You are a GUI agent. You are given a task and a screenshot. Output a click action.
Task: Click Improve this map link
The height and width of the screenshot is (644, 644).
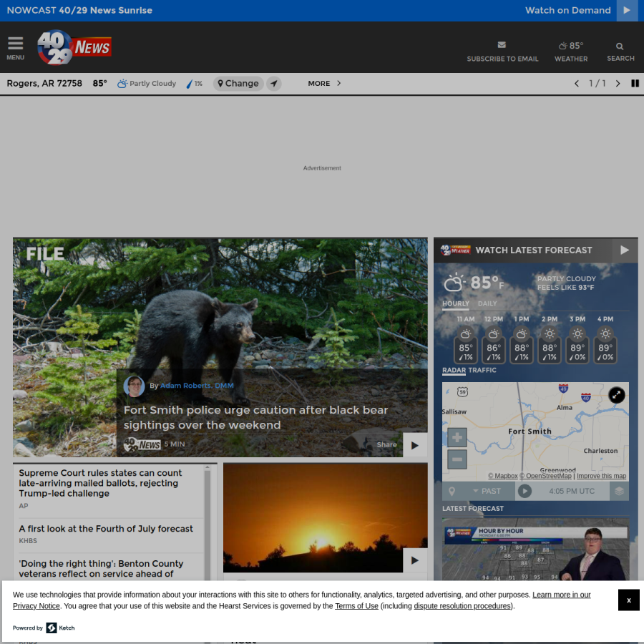point(601,476)
